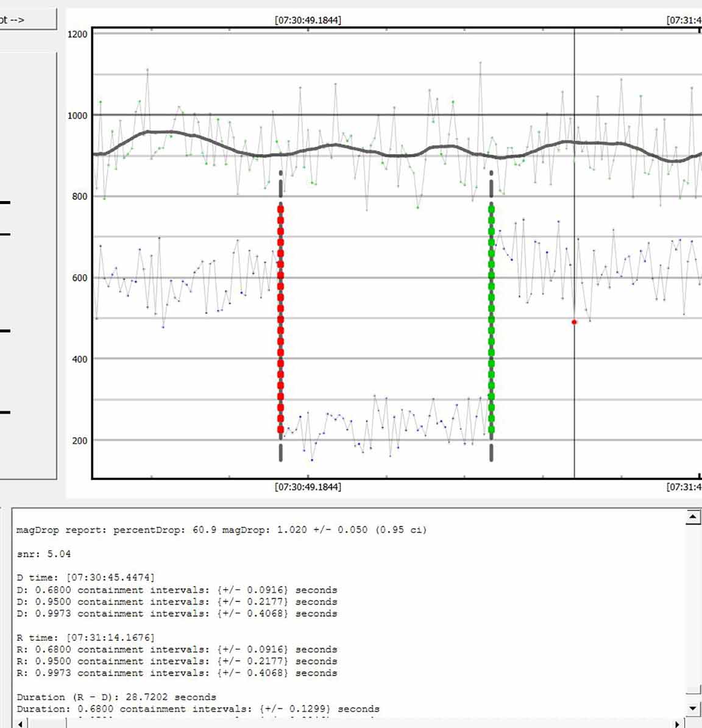Click the 1200 y-axis label

77,34
